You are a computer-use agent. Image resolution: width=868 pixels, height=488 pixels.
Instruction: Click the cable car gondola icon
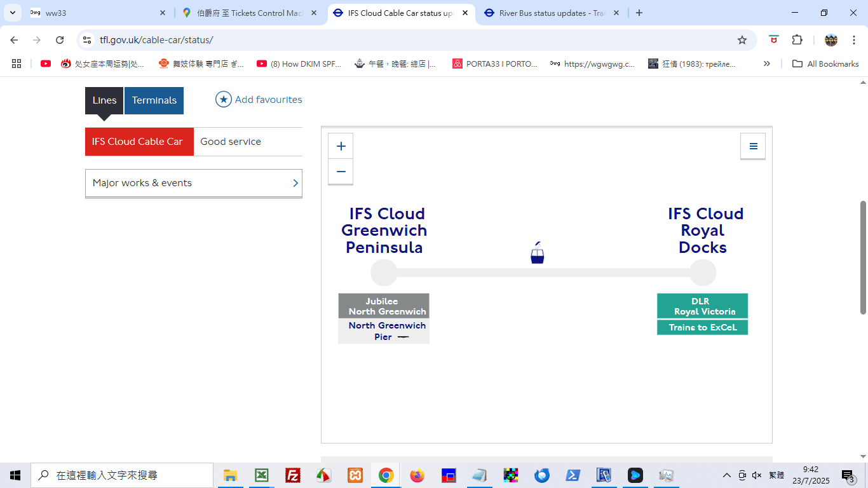click(538, 254)
